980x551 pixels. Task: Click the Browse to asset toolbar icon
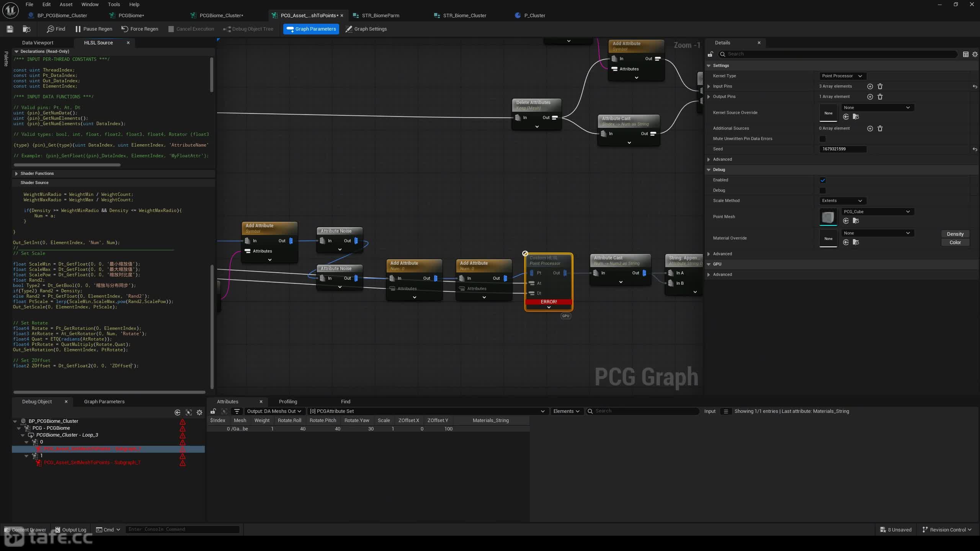26,29
